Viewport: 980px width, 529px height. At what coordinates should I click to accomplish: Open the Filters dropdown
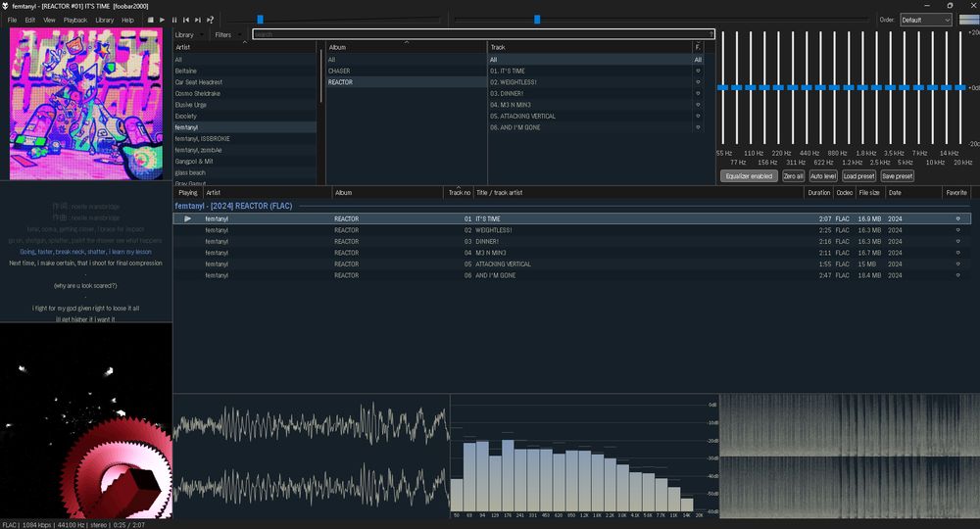point(228,34)
